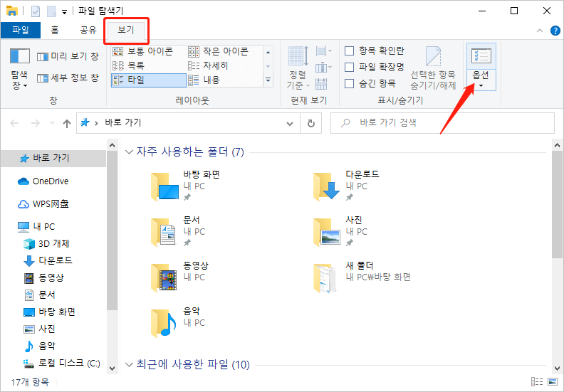This screenshot has width=564, height=392.
Task: Collapse the 자주 사용하는 폴더 section
Action: coord(129,152)
